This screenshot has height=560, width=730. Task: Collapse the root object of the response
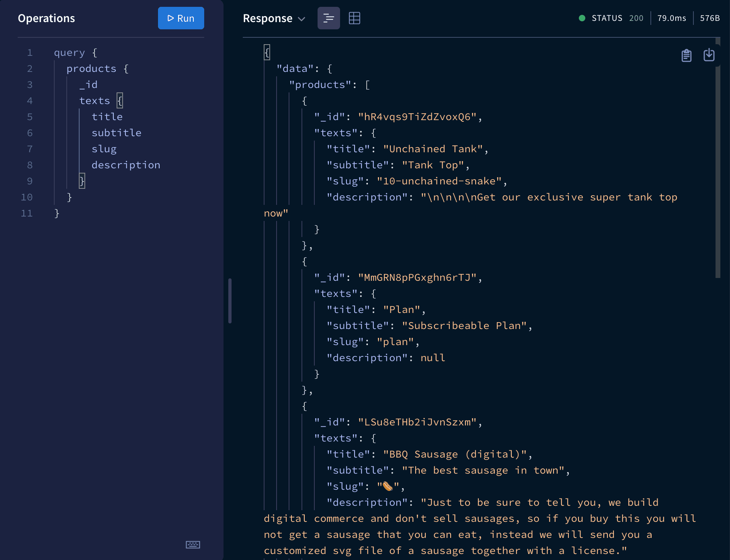pyautogui.click(x=267, y=52)
